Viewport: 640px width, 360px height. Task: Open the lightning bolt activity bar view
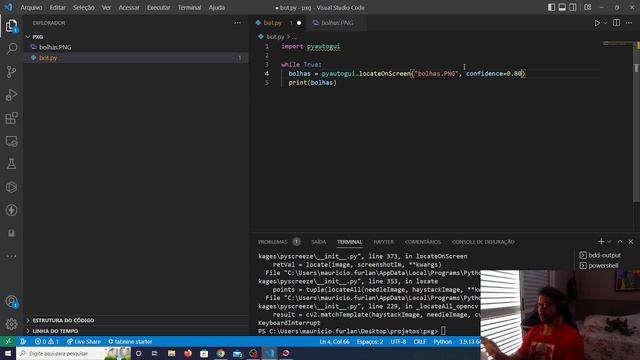[11, 210]
